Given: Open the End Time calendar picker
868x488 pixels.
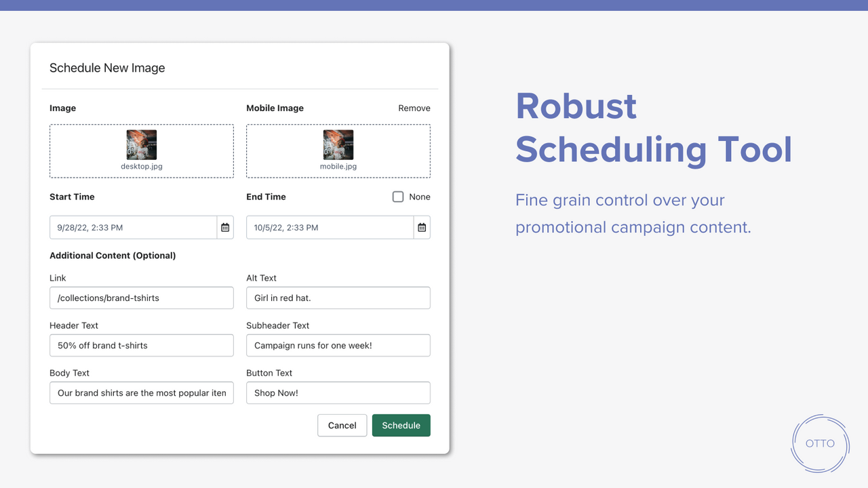Looking at the screenshot, I should point(422,227).
